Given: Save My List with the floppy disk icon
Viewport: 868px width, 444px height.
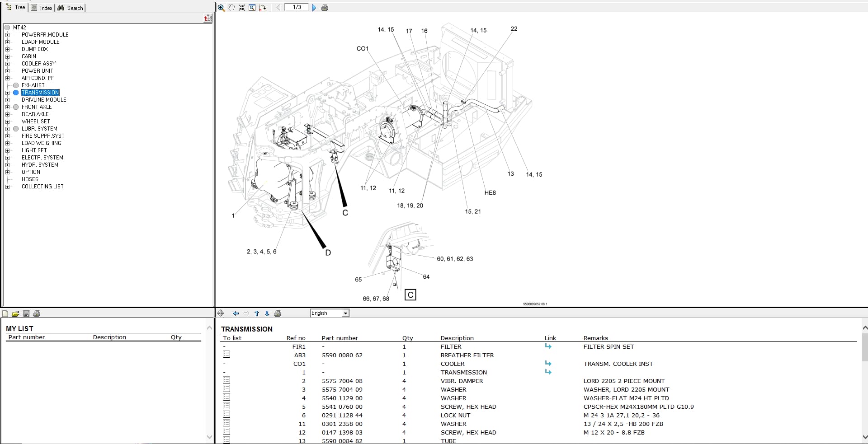Looking at the screenshot, I should point(26,313).
